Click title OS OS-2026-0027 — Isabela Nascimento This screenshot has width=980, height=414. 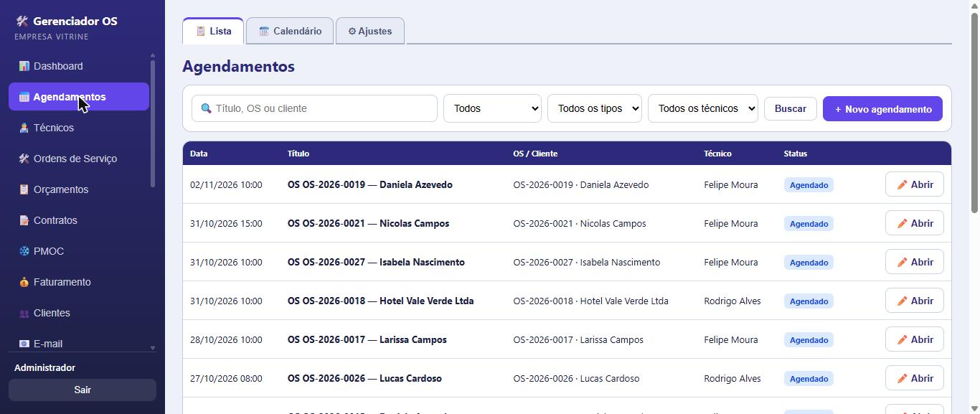[376, 262]
